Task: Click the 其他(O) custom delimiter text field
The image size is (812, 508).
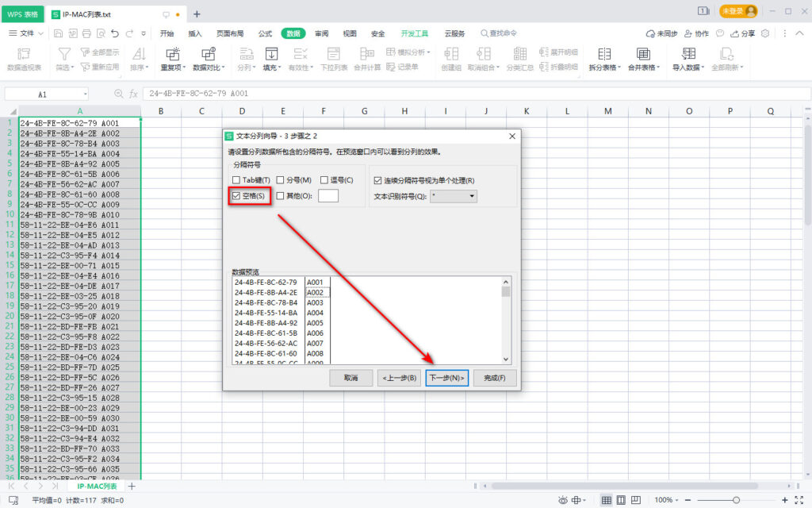Action: click(327, 195)
